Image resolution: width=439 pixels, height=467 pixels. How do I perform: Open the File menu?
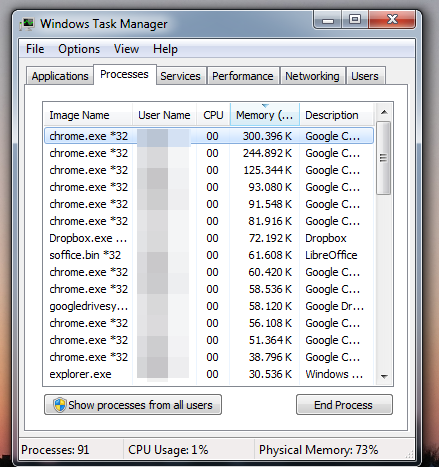click(x=35, y=49)
